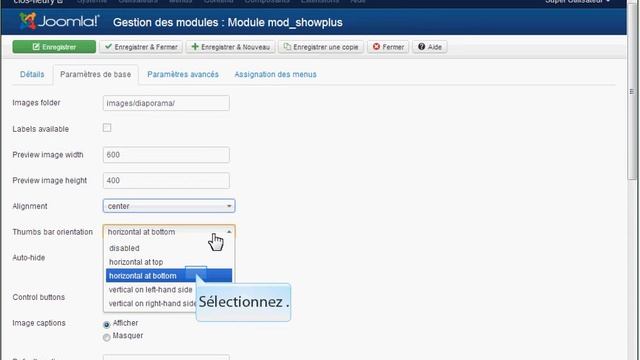The width and height of the screenshot is (640, 360).
Task: Switch to the Détails tab
Action: 32,74
